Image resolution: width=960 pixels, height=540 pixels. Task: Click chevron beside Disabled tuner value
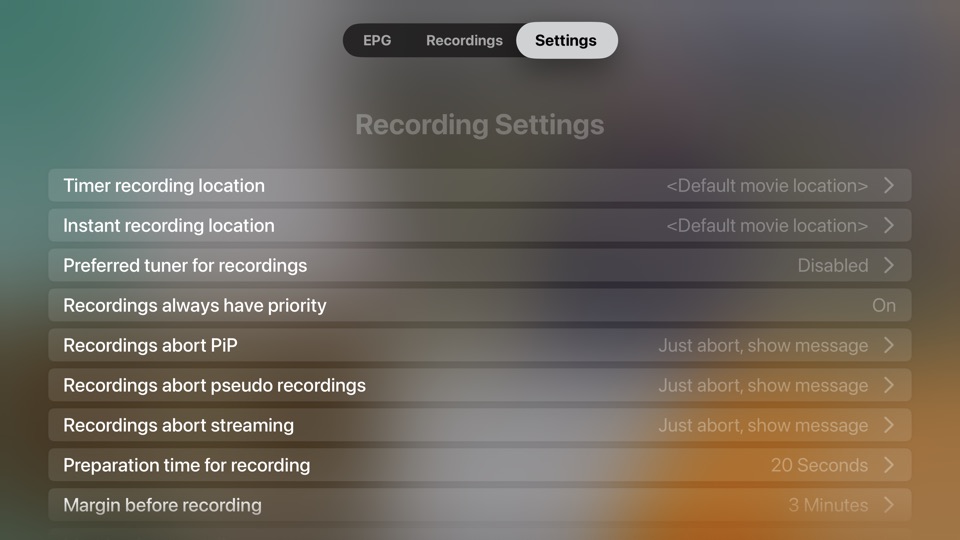tap(889, 265)
